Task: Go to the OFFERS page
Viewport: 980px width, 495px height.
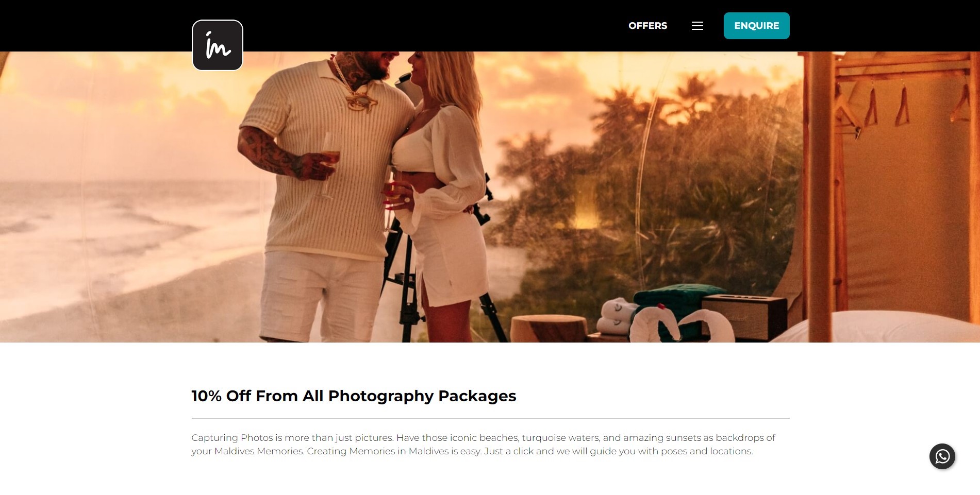Action: tap(647, 26)
